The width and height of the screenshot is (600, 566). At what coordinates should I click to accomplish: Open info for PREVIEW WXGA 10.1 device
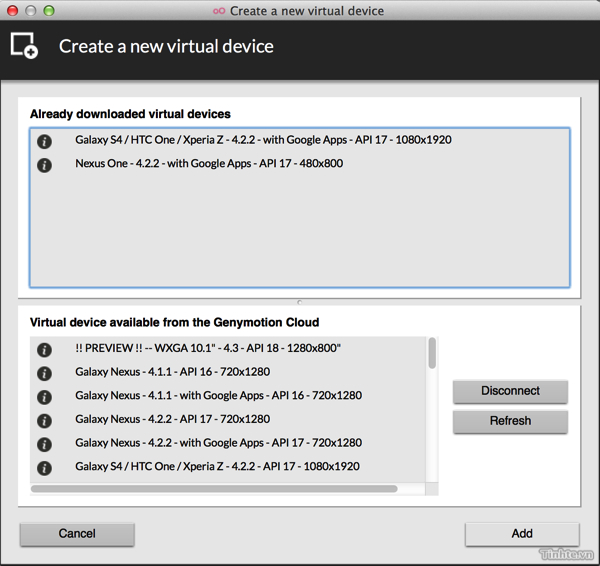pos(44,350)
